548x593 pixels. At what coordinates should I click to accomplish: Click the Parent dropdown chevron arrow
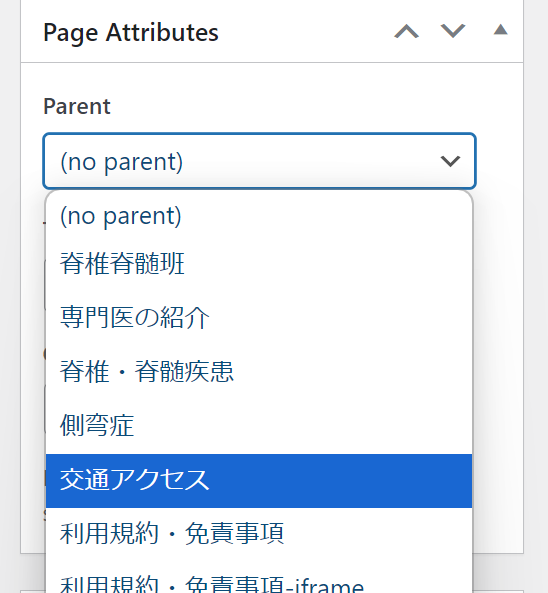tap(450, 161)
